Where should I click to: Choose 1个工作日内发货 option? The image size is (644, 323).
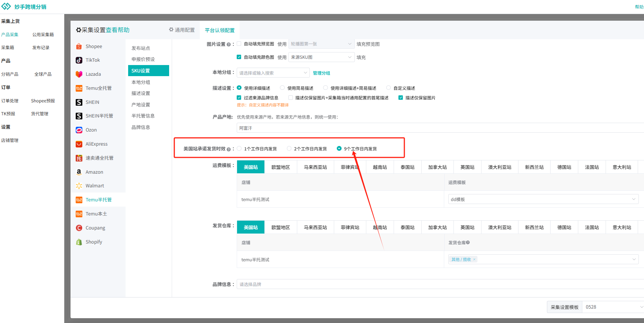pos(239,148)
